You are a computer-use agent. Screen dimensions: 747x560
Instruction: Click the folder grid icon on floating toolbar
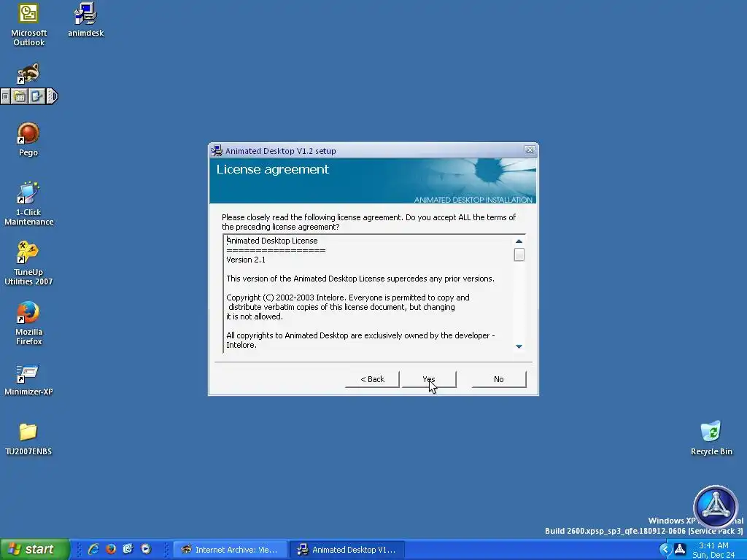(x=20, y=97)
